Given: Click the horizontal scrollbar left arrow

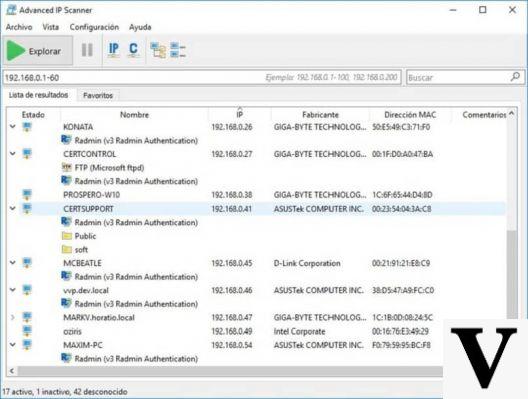Looking at the screenshot, I should pos(12,371).
